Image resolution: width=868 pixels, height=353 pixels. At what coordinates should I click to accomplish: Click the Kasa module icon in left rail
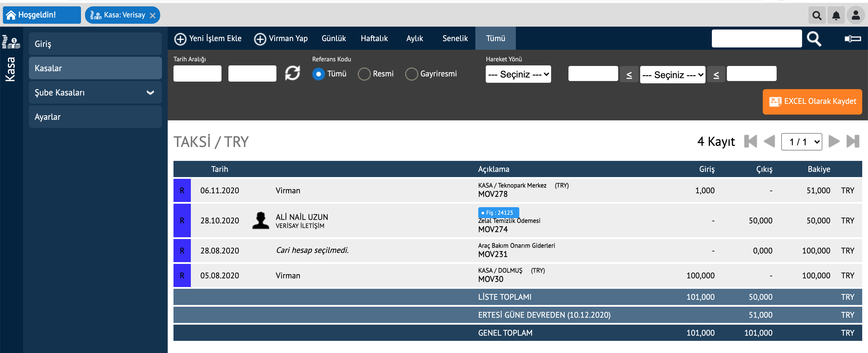(x=11, y=43)
